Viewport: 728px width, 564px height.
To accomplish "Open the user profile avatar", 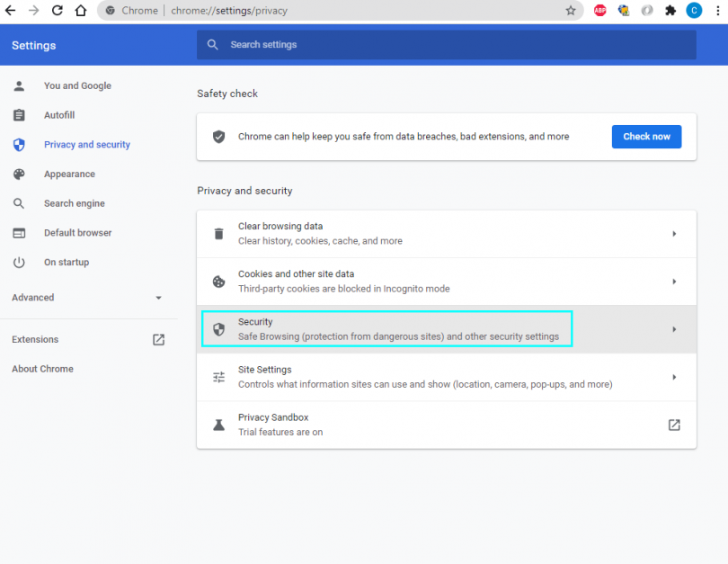I will coord(694,11).
